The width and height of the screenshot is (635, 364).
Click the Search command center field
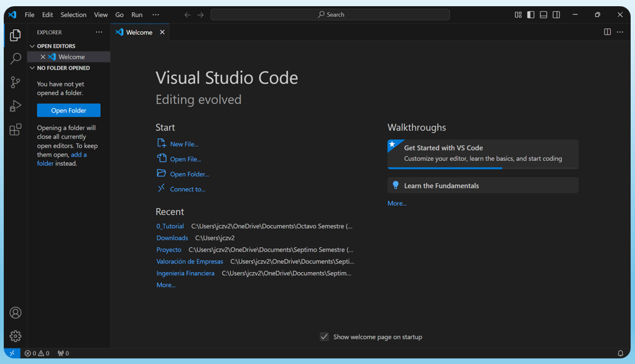tap(330, 14)
